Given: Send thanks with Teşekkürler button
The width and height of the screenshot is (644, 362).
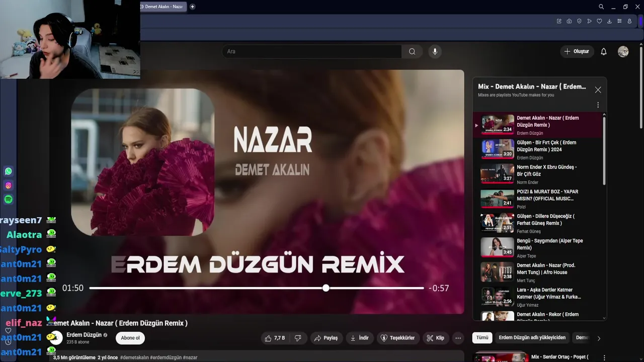Looking at the screenshot, I should (397, 338).
